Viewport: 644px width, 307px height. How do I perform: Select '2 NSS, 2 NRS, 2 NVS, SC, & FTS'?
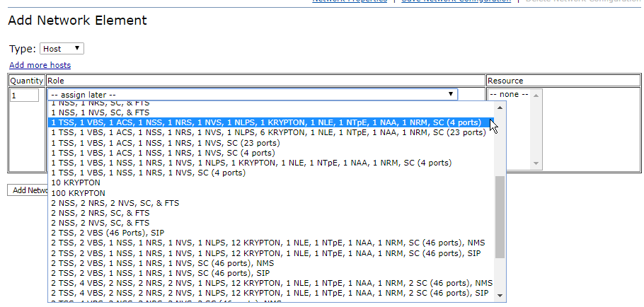pyautogui.click(x=115, y=203)
